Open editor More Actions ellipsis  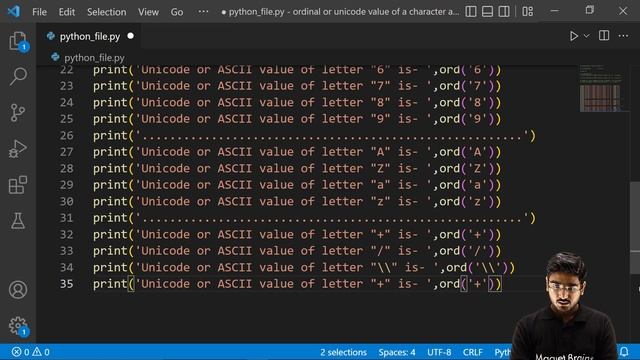(x=623, y=36)
